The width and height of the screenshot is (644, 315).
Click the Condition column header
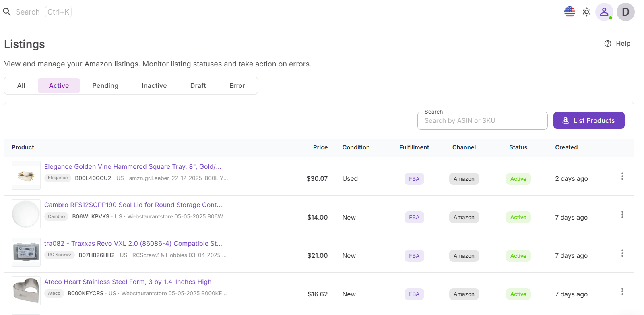point(356,147)
